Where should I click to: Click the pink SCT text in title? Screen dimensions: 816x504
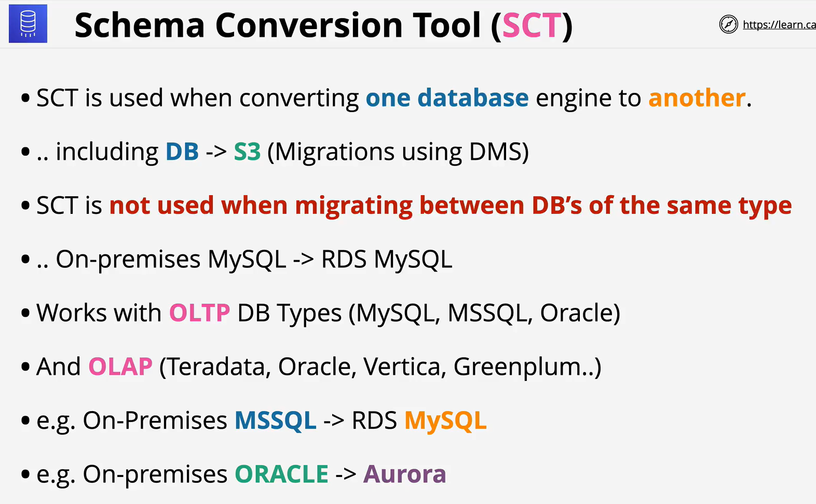[532, 25]
